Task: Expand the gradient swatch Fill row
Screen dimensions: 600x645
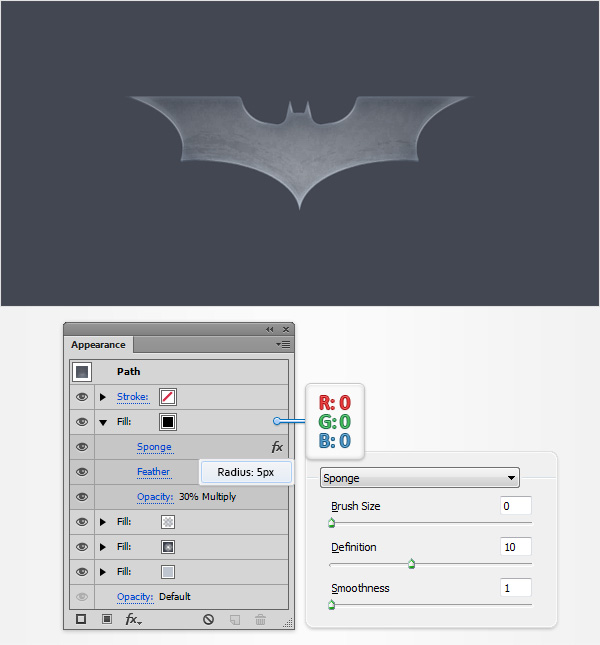Action: pos(103,547)
